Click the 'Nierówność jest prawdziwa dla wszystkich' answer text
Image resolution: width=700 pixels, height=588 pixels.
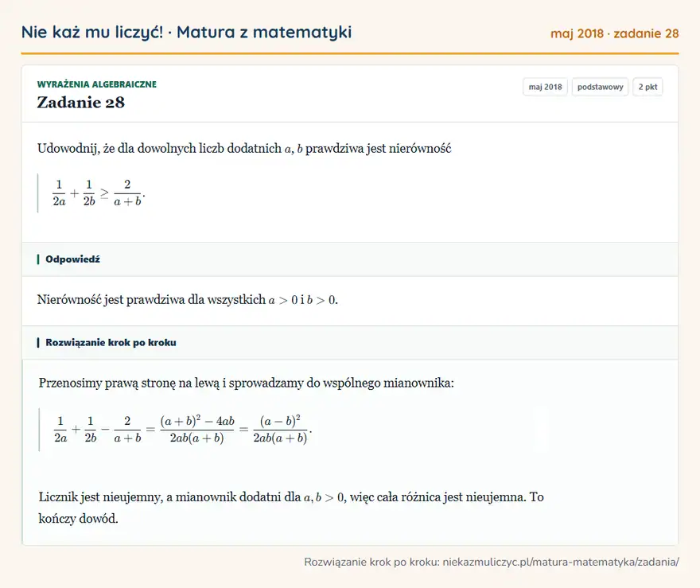(x=188, y=300)
